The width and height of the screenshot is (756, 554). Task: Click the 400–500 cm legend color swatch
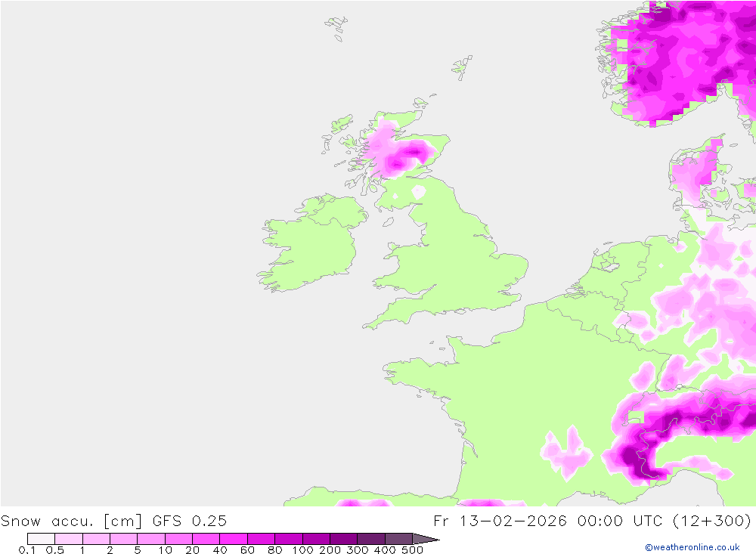(398, 539)
